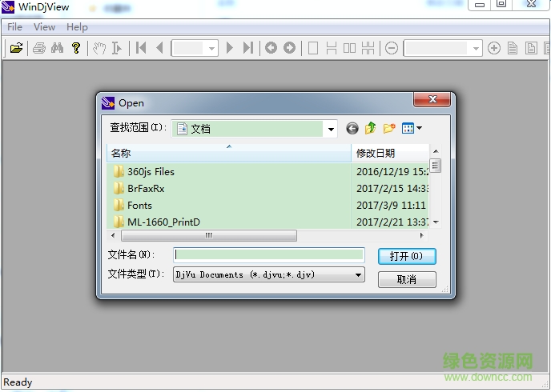
Task: Click the horizontal scrollbar thumb
Action: click(209, 235)
